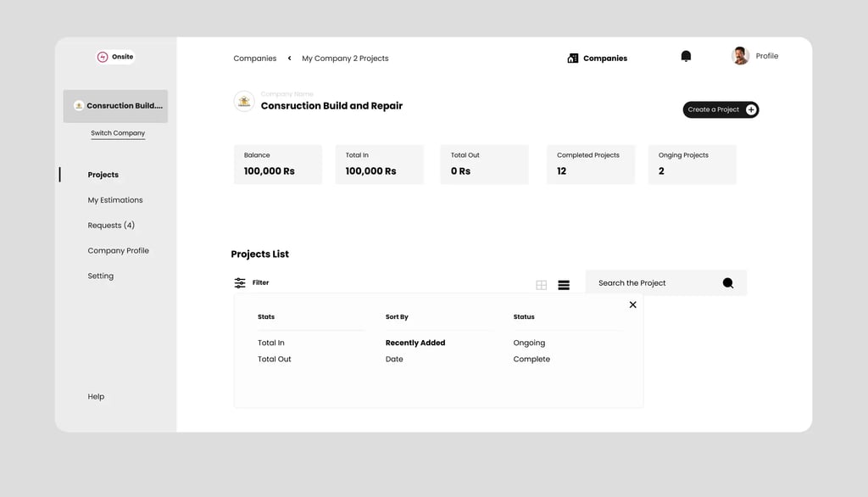The height and width of the screenshot is (497, 868).
Task: Filter by Ongoing status
Action: click(x=529, y=343)
